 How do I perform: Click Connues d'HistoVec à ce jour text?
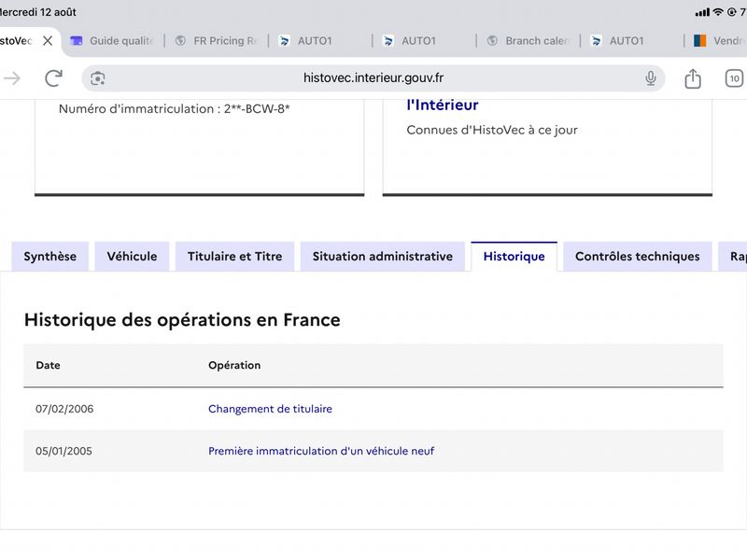[x=492, y=130]
